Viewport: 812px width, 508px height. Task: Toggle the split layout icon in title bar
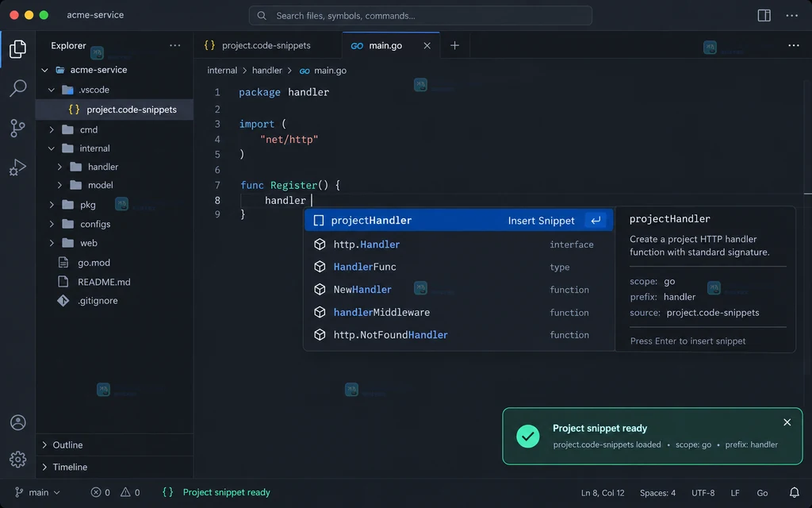point(764,15)
